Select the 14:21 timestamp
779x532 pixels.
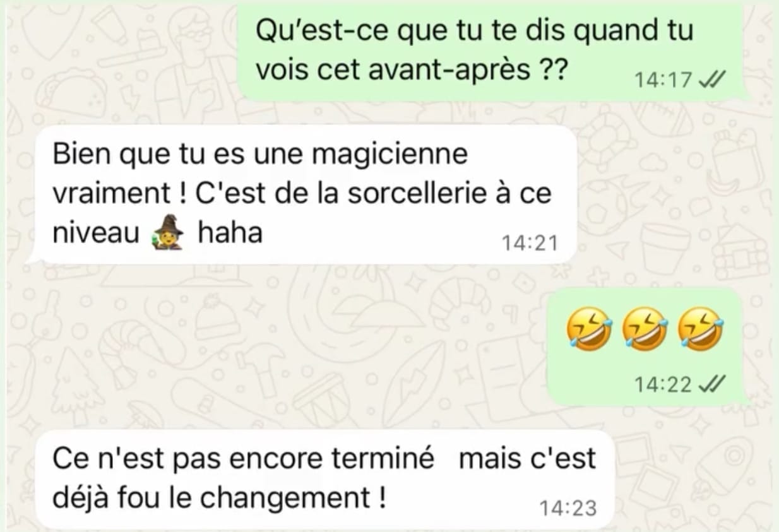530,242
